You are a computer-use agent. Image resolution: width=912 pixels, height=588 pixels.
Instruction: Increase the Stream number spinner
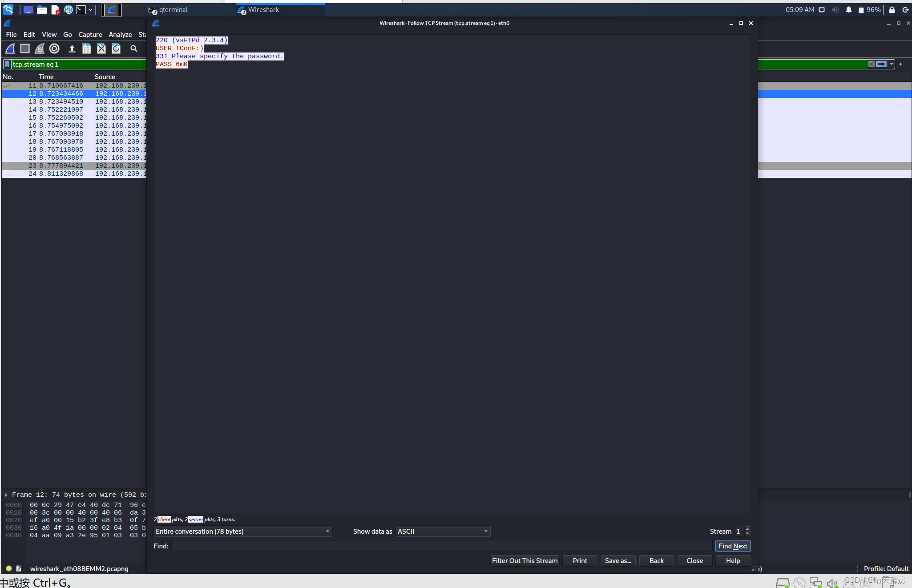[x=747, y=528]
